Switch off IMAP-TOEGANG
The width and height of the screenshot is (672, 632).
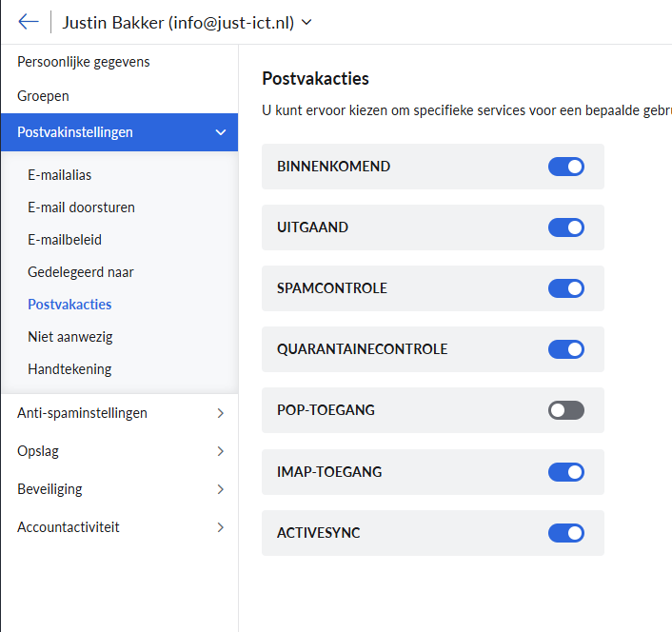(565, 471)
